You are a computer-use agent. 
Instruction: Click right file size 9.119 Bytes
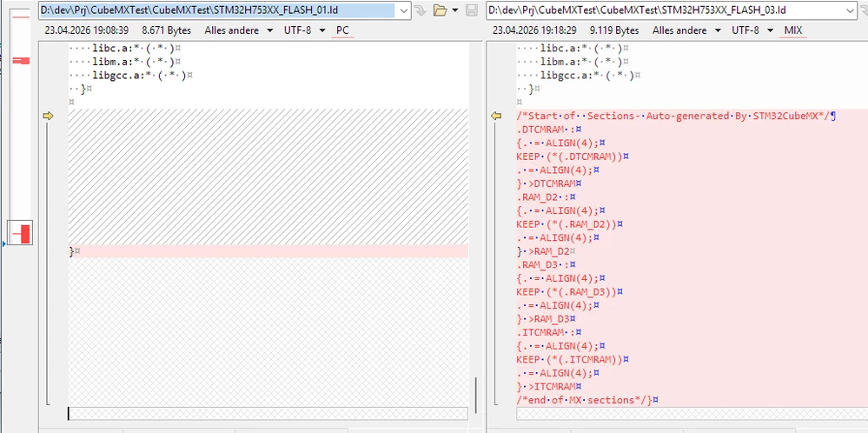click(614, 30)
